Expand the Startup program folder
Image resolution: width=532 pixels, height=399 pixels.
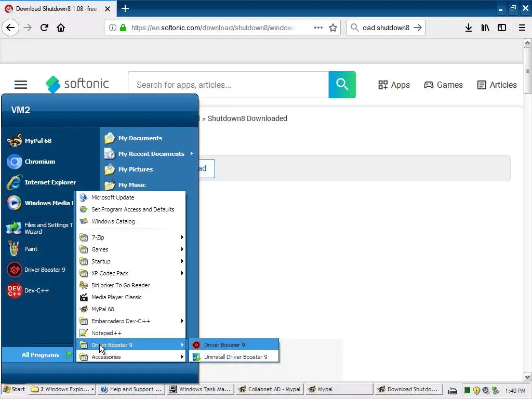tap(131, 261)
